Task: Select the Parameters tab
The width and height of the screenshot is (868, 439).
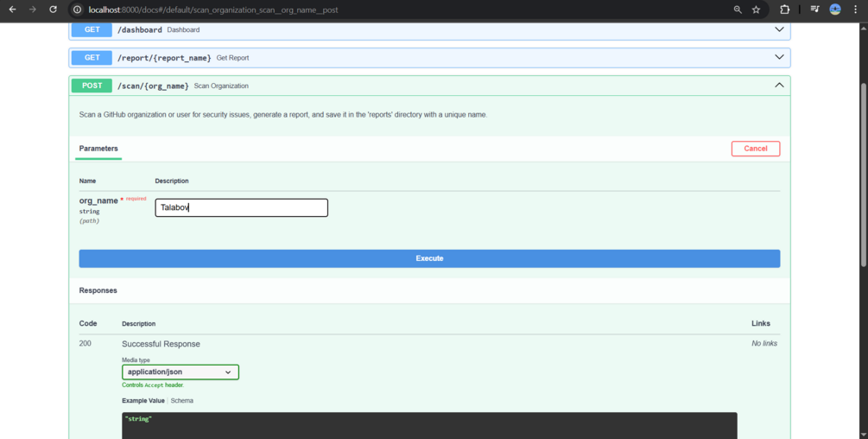Action: [x=98, y=149]
